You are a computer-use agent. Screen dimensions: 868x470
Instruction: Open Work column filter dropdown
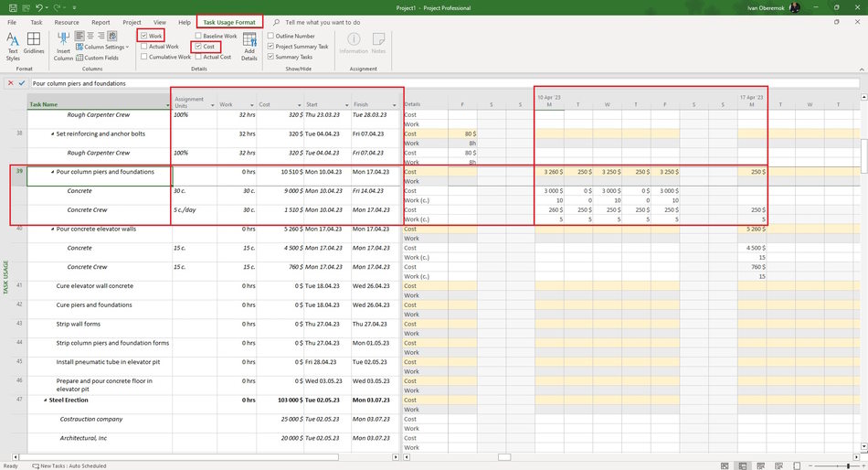tap(252, 105)
